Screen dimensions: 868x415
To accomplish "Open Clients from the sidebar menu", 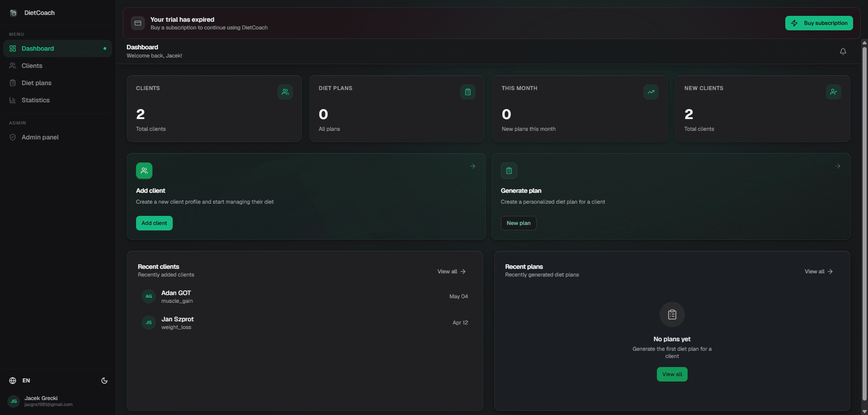I will click(57, 66).
